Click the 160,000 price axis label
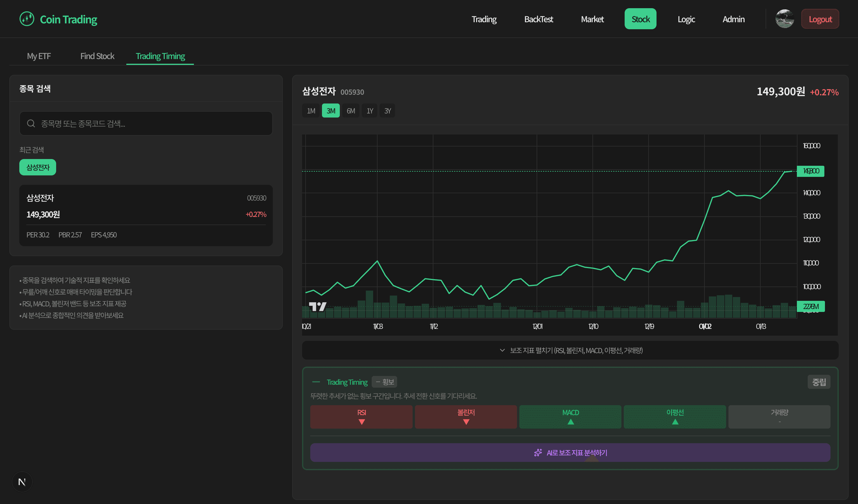 (x=811, y=146)
